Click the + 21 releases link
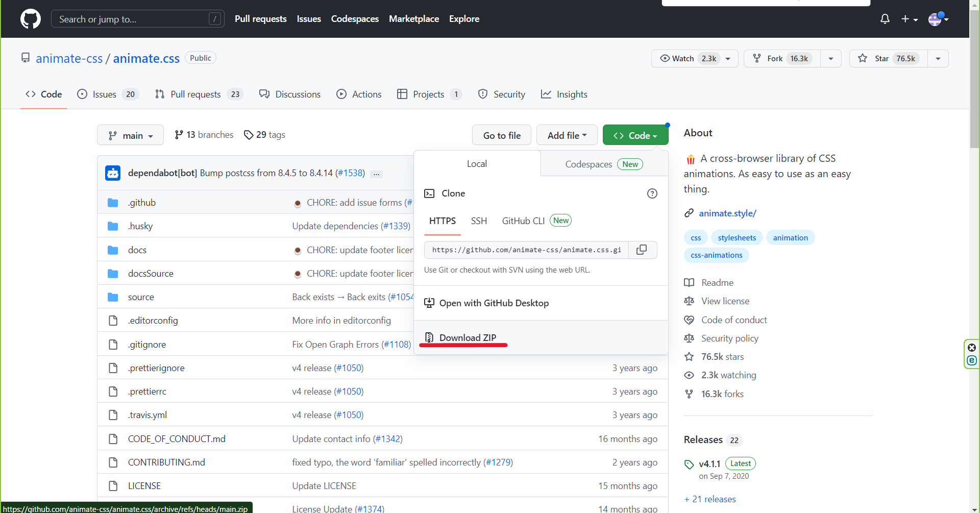 [710, 499]
